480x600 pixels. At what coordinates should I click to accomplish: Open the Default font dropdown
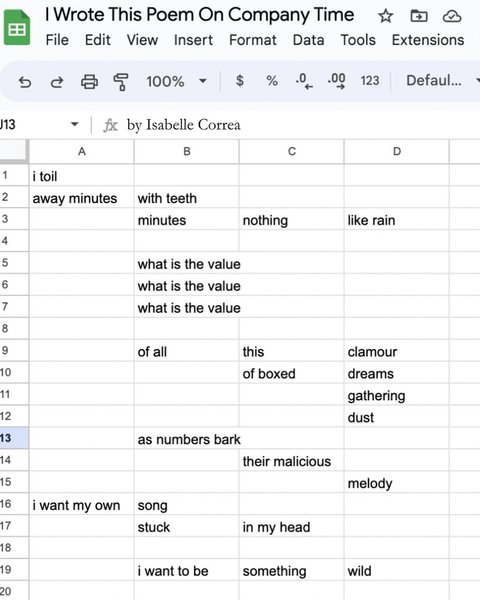(x=442, y=81)
